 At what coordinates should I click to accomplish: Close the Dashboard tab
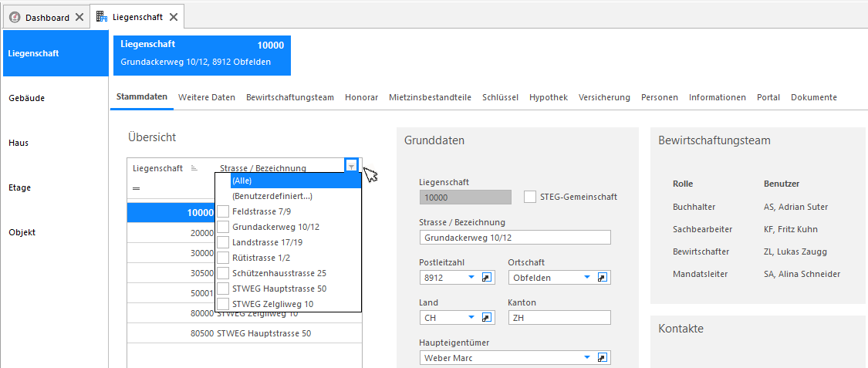(79, 17)
